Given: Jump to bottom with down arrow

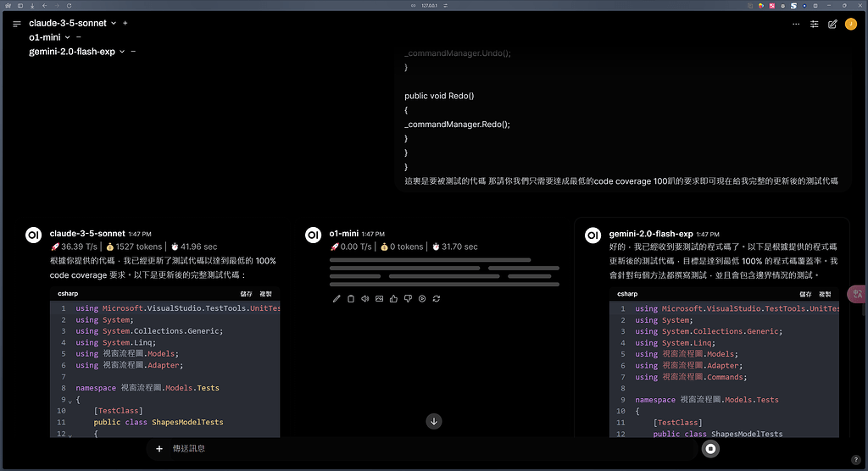Looking at the screenshot, I should pos(434,422).
